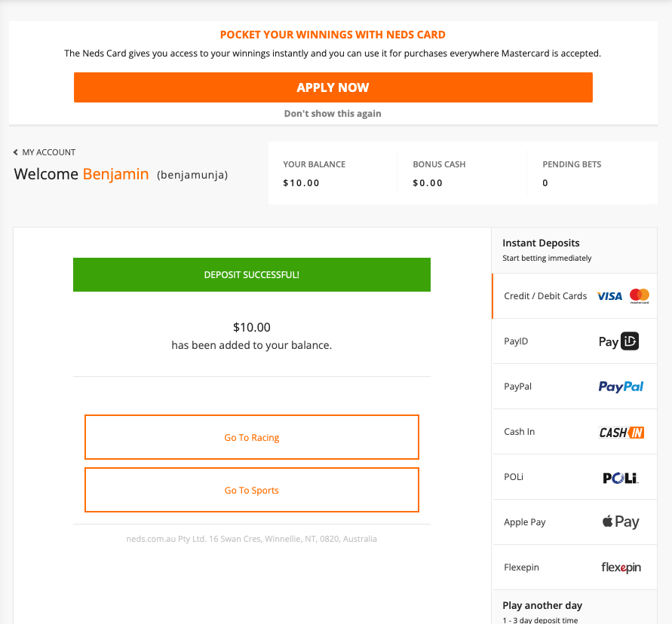Click the Cash In logo
This screenshot has height=624, width=672.
[x=621, y=432]
